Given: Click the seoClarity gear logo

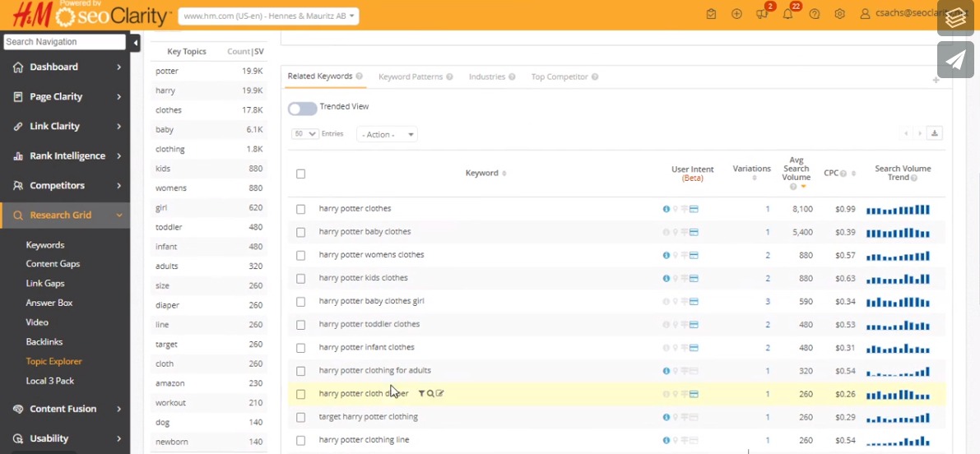Looking at the screenshot, I should point(66,17).
